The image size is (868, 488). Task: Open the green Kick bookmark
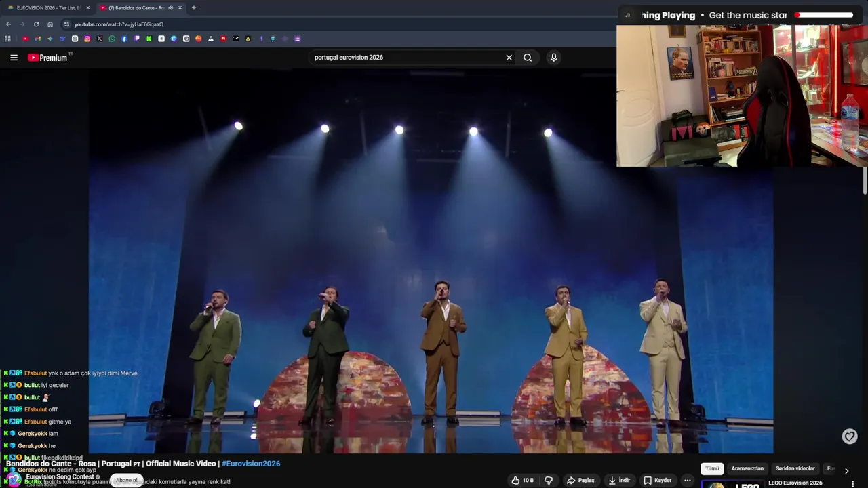149,39
